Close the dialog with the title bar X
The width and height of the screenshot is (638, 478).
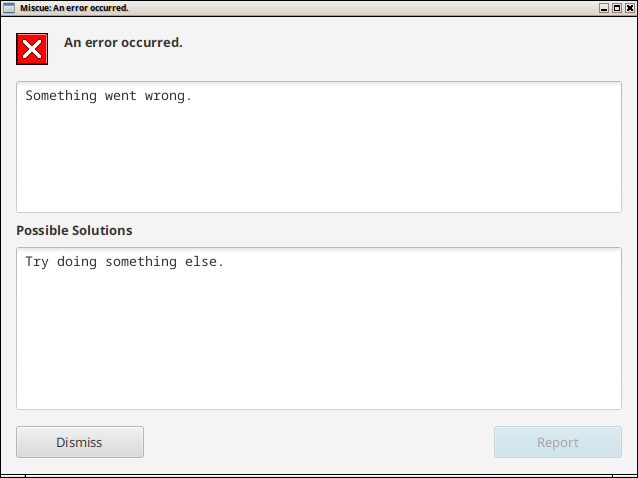(629, 8)
